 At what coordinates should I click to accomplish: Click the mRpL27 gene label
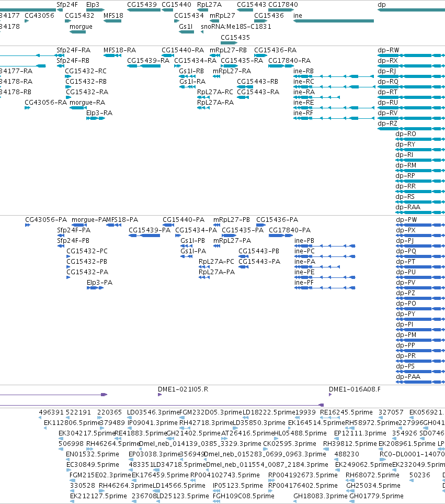(222, 15)
